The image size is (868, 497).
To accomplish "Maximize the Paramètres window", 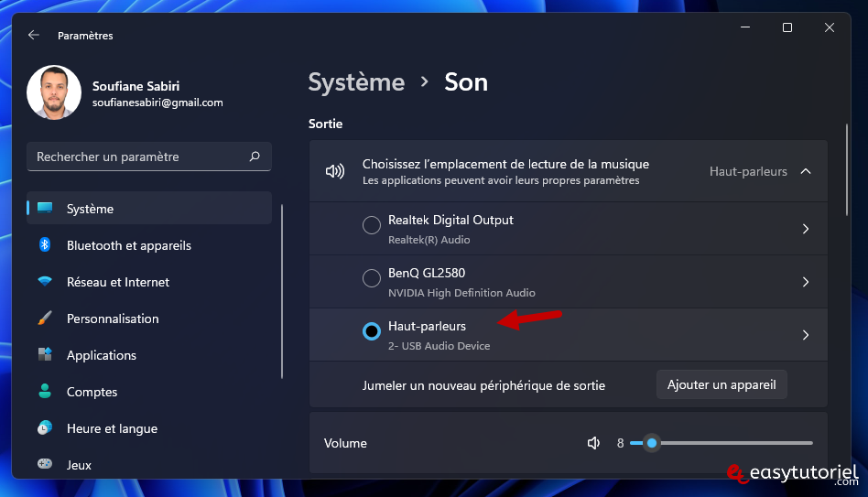I will coord(787,27).
